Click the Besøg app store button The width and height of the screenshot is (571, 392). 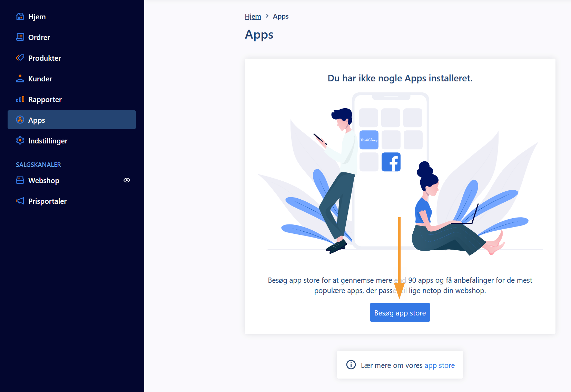tap(400, 312)
